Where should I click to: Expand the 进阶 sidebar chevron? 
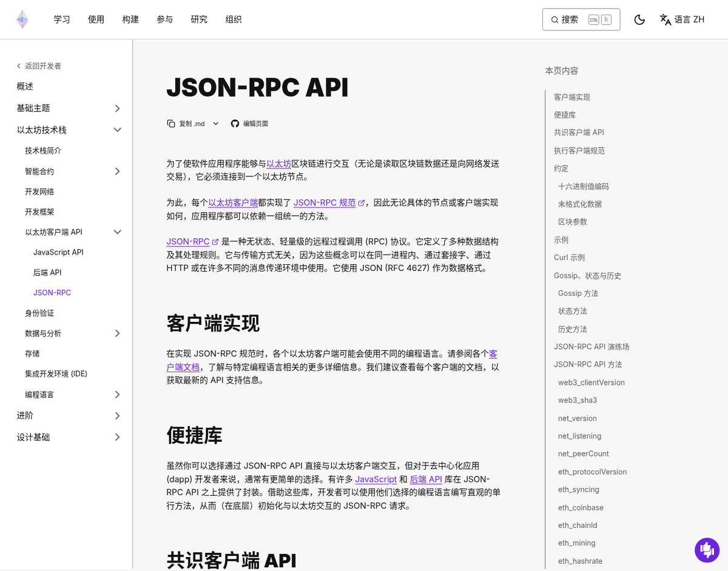(118, 416)
